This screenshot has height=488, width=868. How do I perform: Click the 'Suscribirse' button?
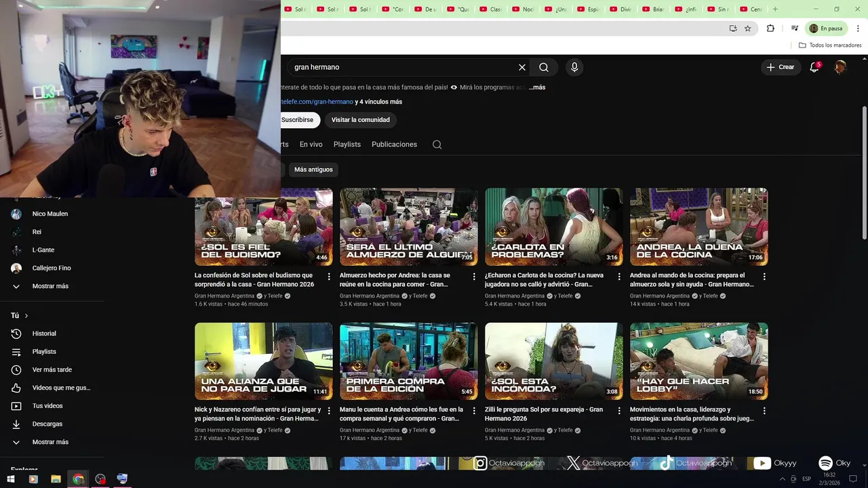300,120
